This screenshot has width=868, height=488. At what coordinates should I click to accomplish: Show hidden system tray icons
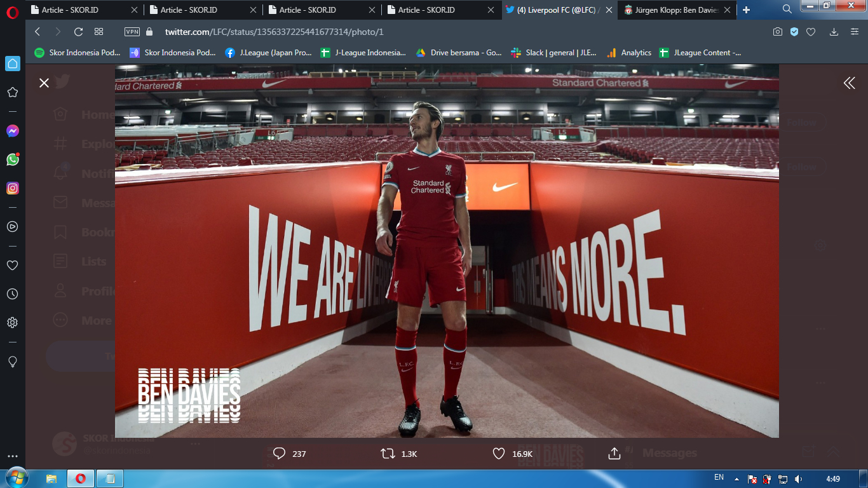click(x=736, y=478)
